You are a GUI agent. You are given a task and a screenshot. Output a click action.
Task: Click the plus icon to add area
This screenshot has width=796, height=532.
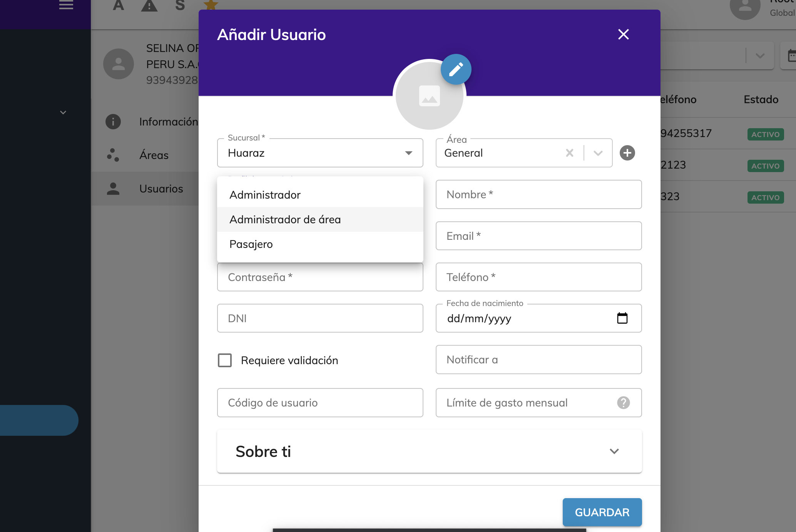(x=627, y=153)
